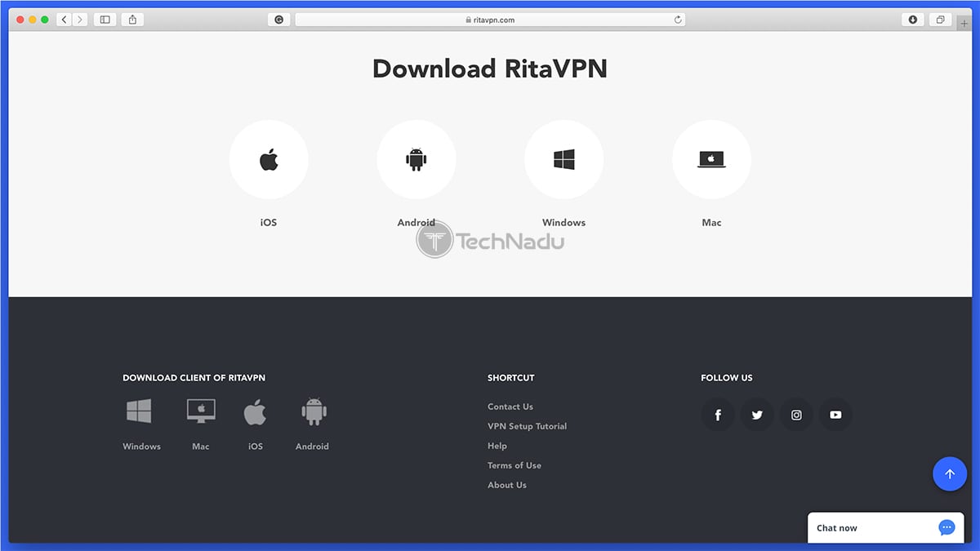
Task: Open RitaVPN's Twitter page
Action: pyautogui.click(x=757, y=415)
